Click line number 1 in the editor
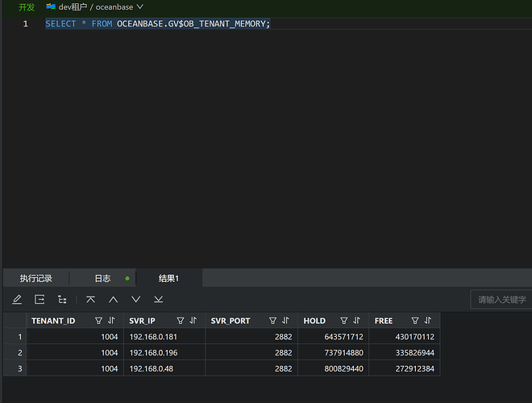 26,23
